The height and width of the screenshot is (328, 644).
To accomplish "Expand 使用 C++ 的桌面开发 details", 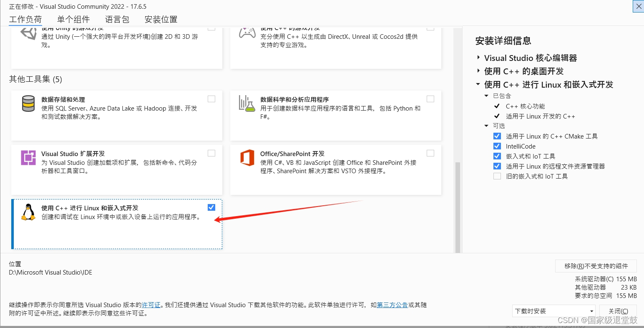I will coord(478,71).
